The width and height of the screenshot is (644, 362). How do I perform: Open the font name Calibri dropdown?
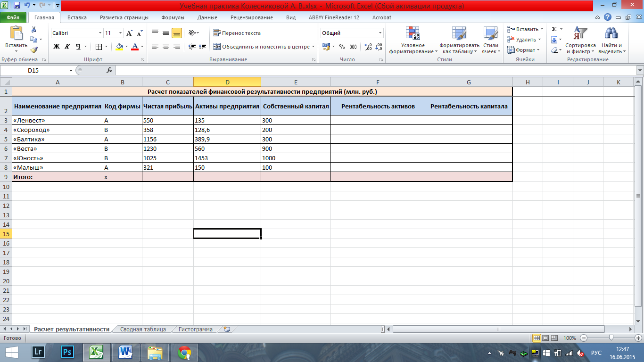(x=100, y=33)
